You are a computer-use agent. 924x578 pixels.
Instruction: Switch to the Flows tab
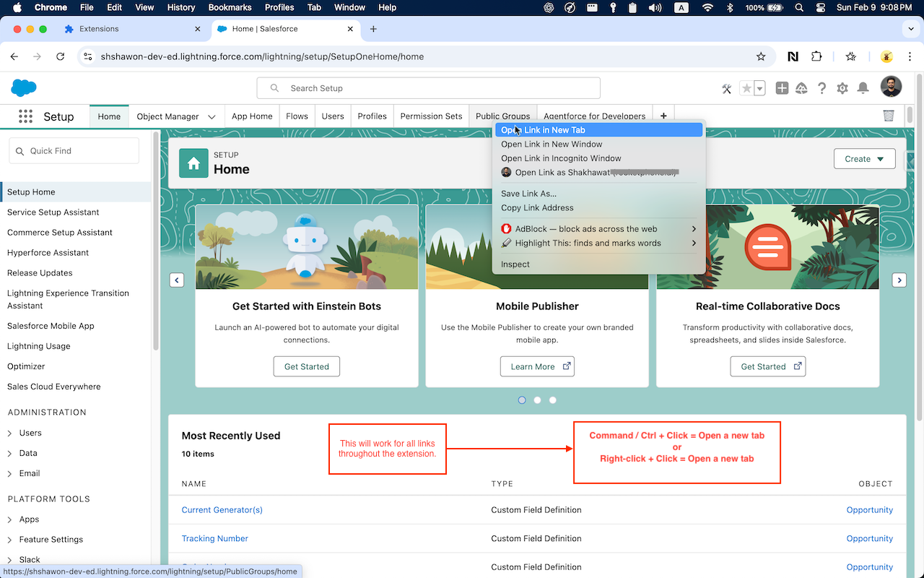(x=297, y=116)
